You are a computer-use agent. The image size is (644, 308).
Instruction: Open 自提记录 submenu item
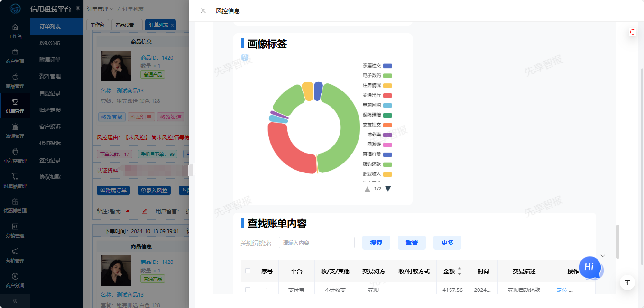(x=50, y=93)
